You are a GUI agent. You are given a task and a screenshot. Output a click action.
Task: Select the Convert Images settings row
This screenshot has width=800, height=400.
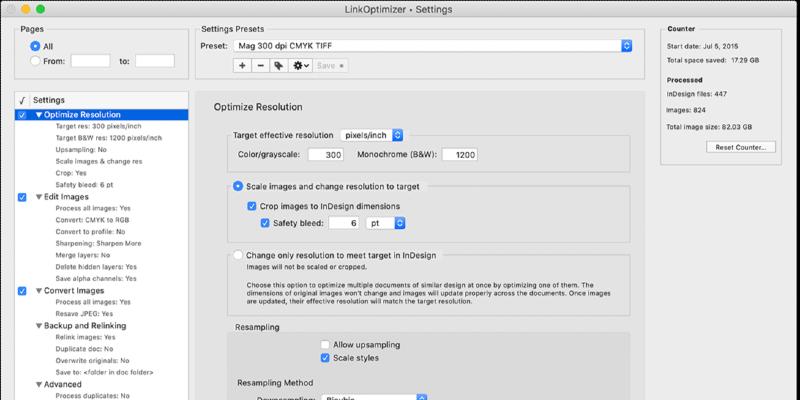tap(102, 291)
